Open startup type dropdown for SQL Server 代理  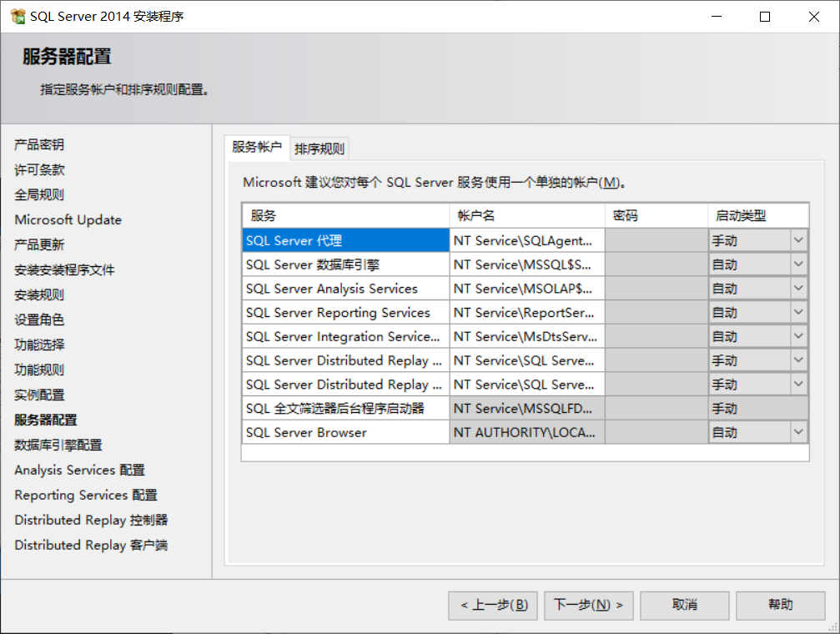point(798,240)
